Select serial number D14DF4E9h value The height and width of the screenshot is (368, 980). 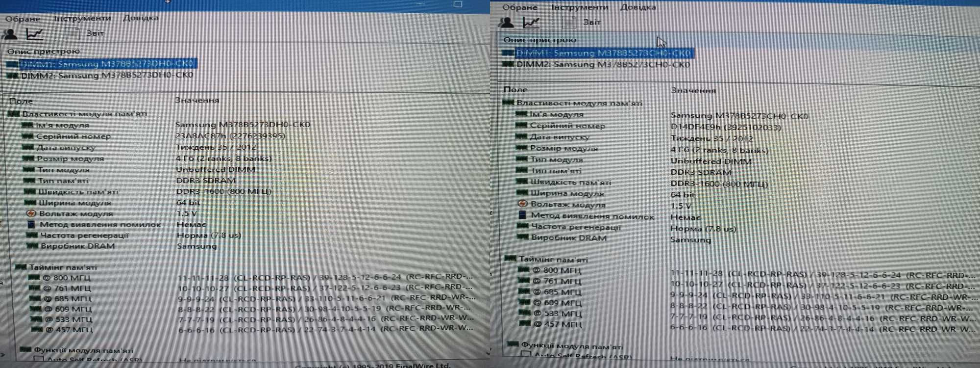725,127
